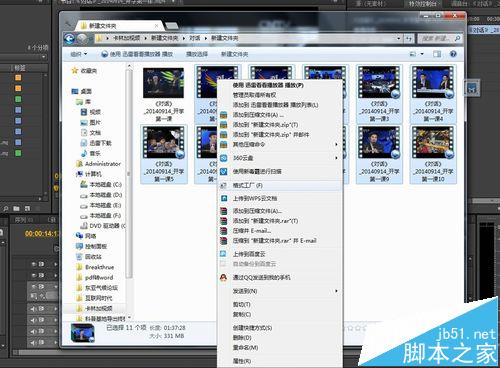Select video thumbnail 《对话》第一课10
The image size is (500, 368).
pyautogui.click(x=433, y=154)
